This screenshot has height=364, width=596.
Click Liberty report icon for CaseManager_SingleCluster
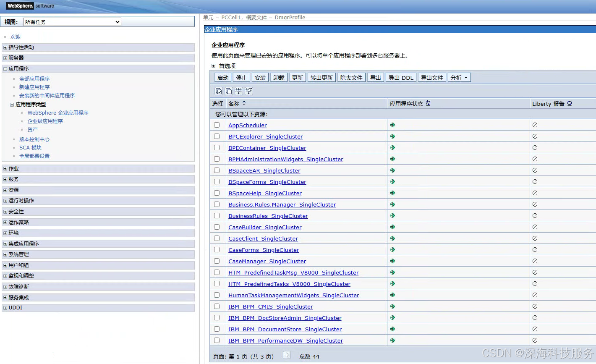pyautogui.click(x=535, y=261)
